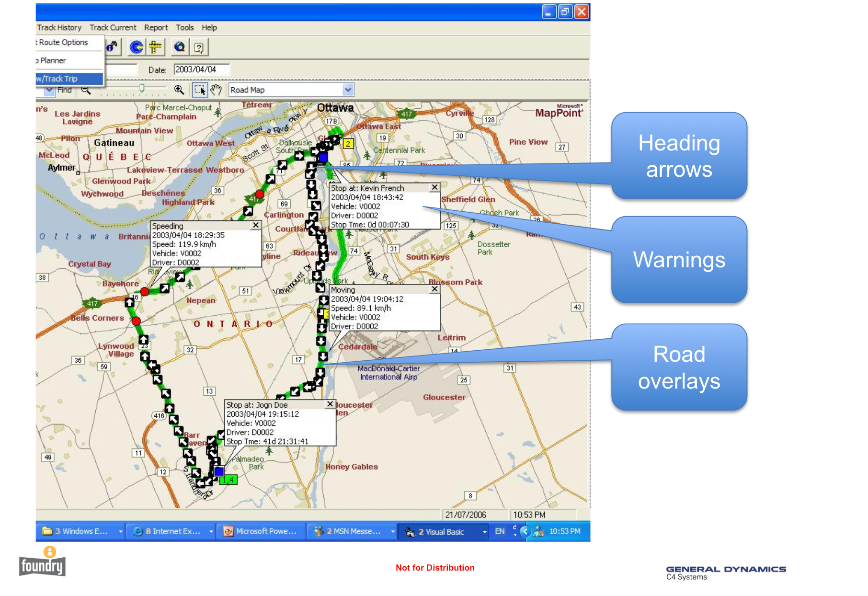Click the taskbar clock 10:53 PM
This screenshot has width=868, height=596.
[565, 531]
